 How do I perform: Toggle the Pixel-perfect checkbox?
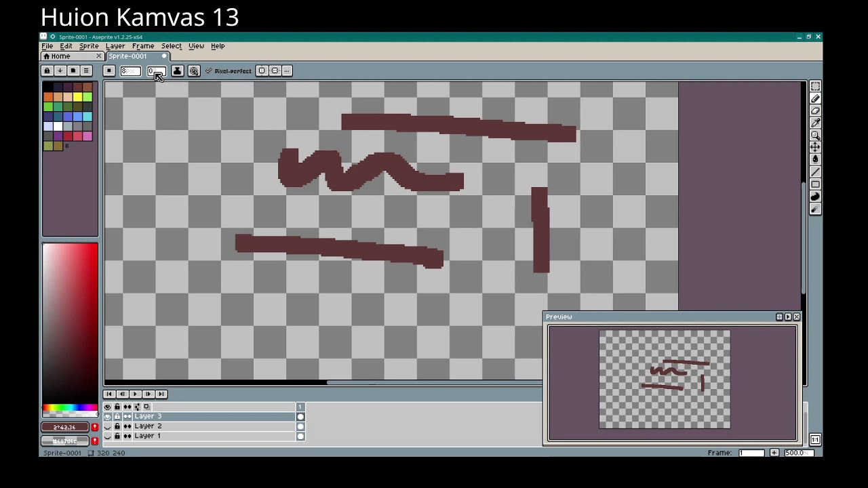229,70
